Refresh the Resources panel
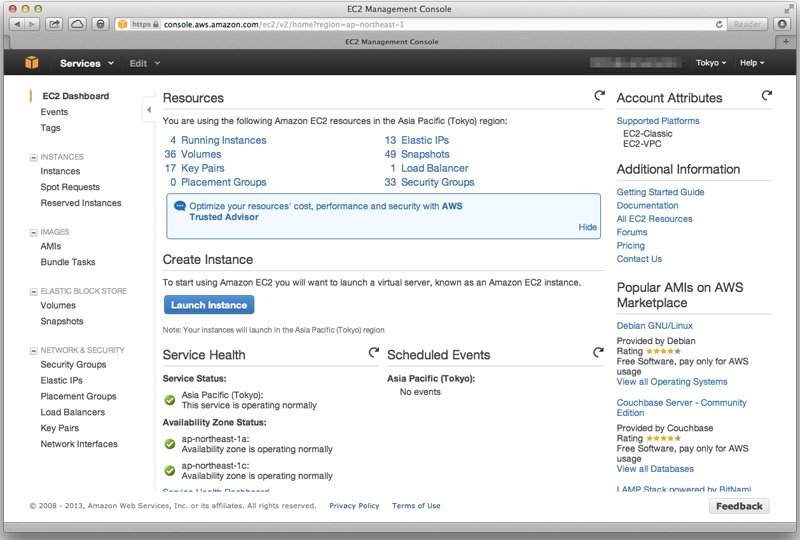 (599, 95)
